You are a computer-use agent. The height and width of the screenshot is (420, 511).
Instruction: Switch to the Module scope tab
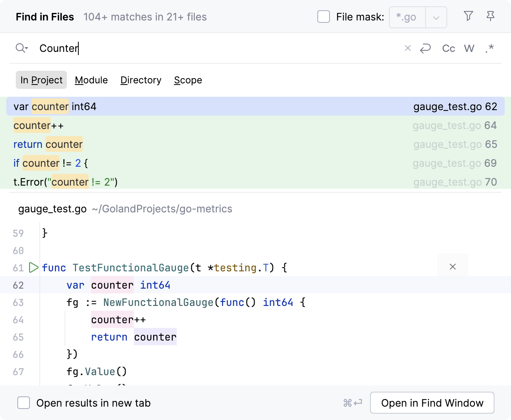[x=91, y=80]
